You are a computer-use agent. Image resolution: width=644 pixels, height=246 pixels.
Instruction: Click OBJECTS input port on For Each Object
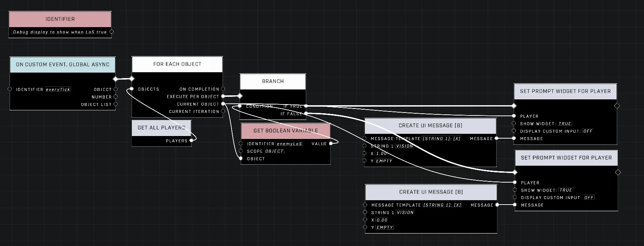(132, 89)
